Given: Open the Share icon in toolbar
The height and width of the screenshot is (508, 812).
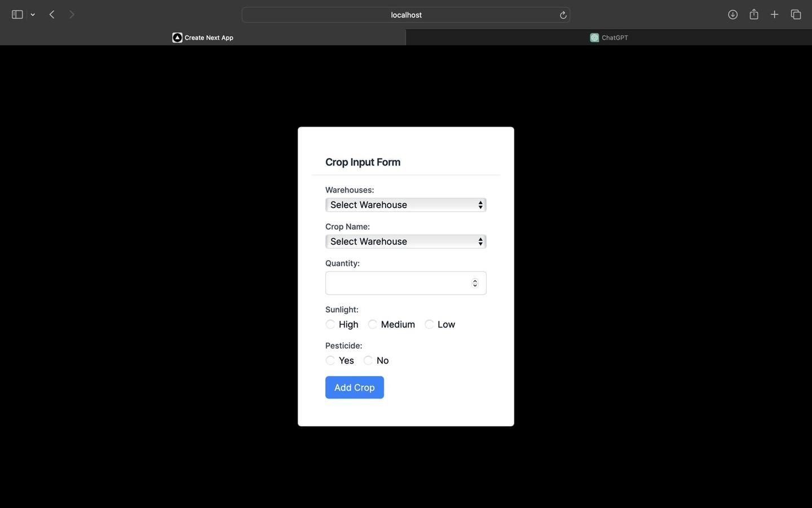Looking at the screenshot, I should [x=754, y=14].
